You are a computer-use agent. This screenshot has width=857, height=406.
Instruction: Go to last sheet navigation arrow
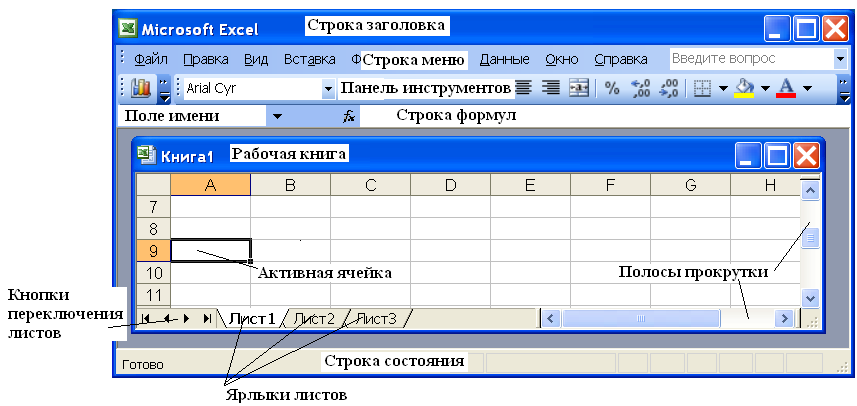click(207, 318)
